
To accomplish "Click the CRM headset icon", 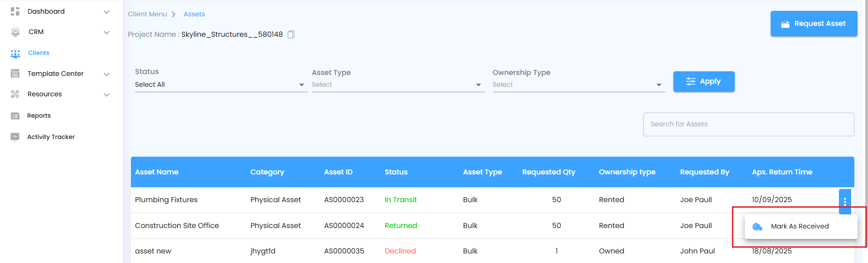I will click(x=15, y=32).
